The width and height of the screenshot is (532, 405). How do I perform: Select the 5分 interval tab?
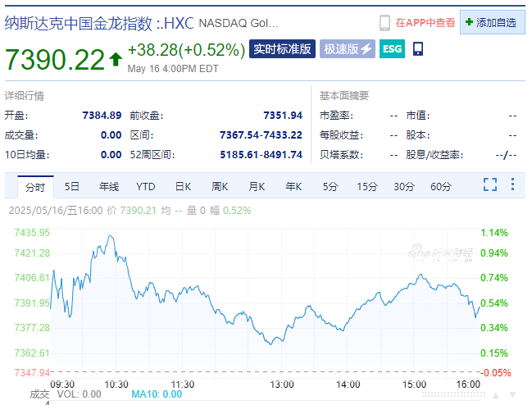330,187
